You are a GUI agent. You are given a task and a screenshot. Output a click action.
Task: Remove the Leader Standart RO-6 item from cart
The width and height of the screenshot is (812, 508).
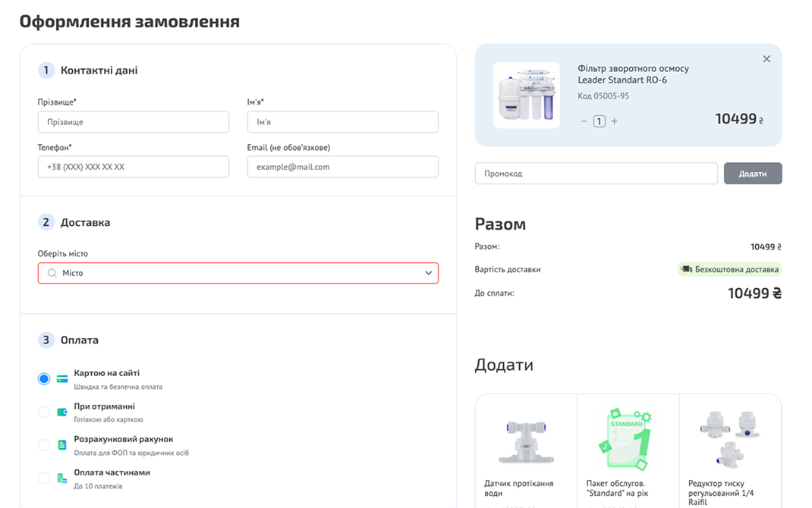pos(766,59)
